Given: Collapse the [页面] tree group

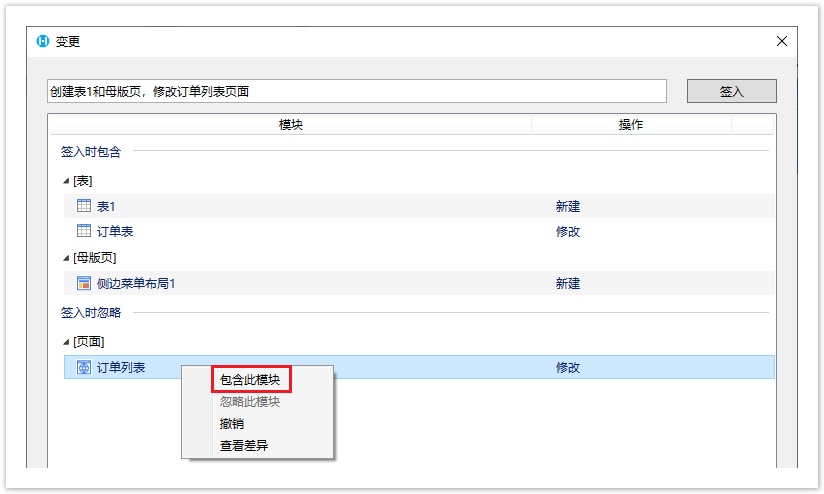Looking at the screenshot, I should (66, 342).
